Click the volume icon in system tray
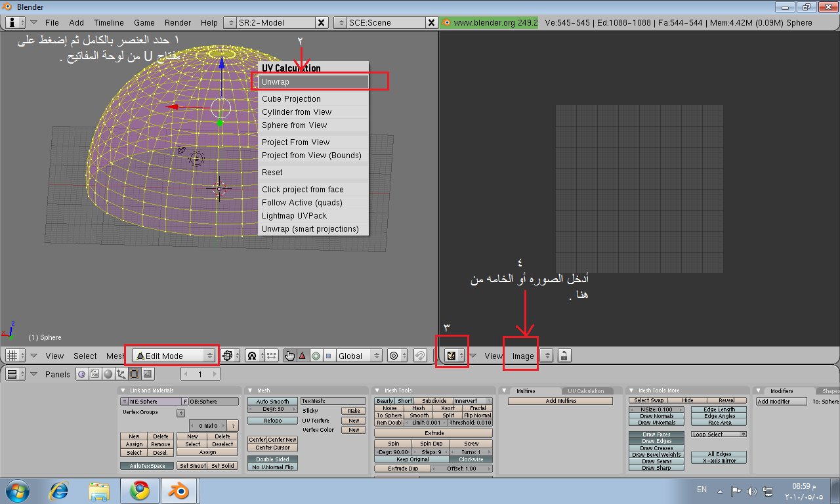The image size is (840, 504). 751,490
